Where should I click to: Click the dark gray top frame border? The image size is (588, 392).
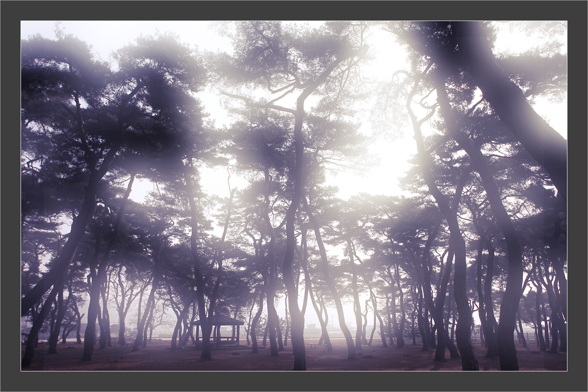tap(294, 10)
